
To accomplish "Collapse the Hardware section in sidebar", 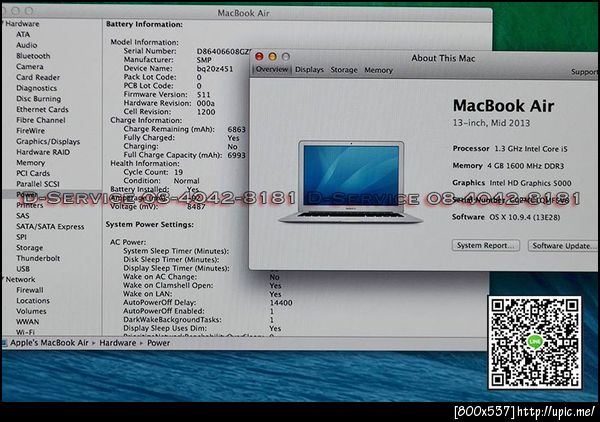I will click(x=2, y=24).
